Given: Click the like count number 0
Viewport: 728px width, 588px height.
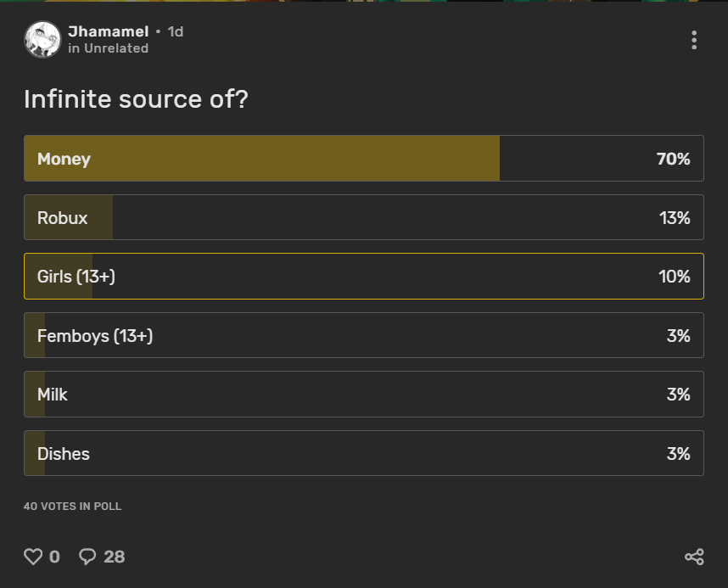Looking at the screenshot, I should point(55,557).
